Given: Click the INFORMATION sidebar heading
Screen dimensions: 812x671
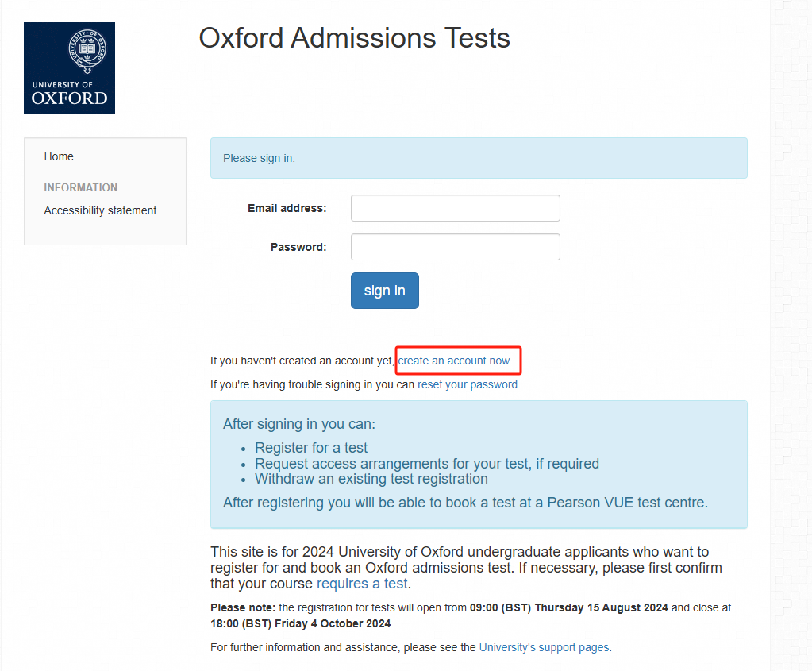Looking at the screenshot, I should pyautogui.click(x=81, y=187).
